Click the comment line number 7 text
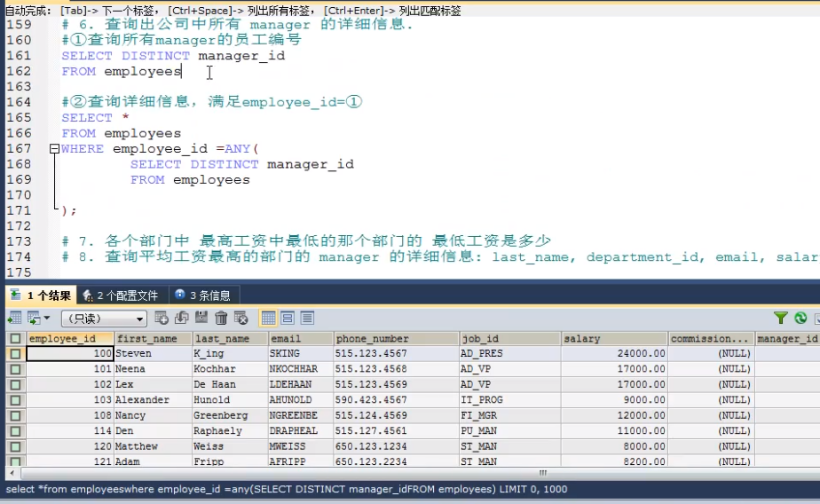 coord(306,241)
